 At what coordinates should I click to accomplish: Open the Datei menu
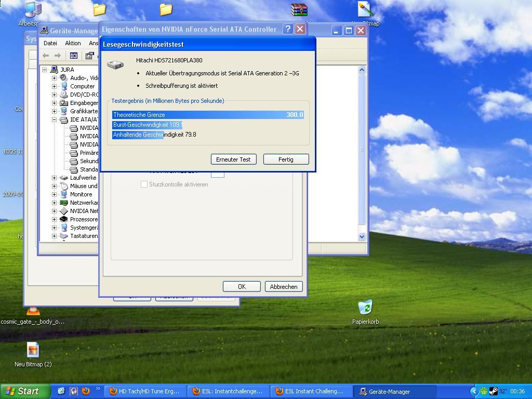tap(50, 43)
